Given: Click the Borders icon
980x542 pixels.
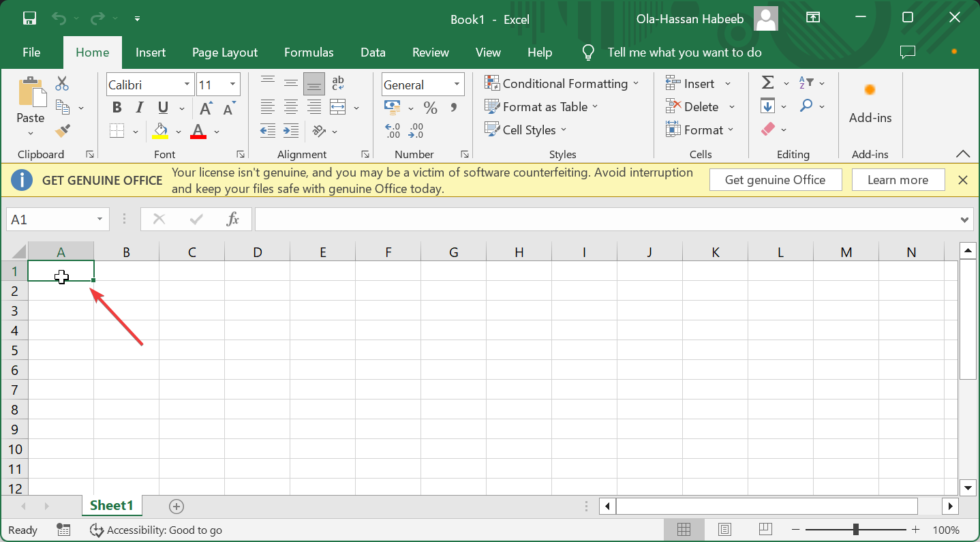Looking at the screenshot, I should pyautogui.click(x=117, y=131).
